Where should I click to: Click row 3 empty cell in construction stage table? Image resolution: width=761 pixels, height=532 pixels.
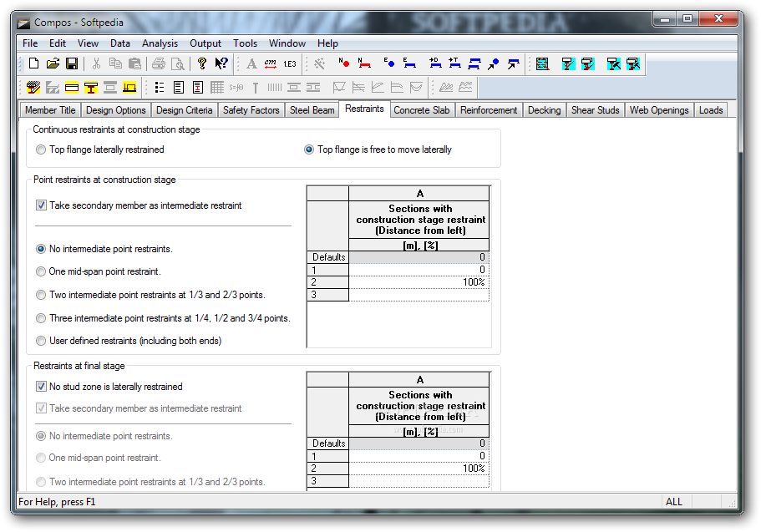[419, 295]
